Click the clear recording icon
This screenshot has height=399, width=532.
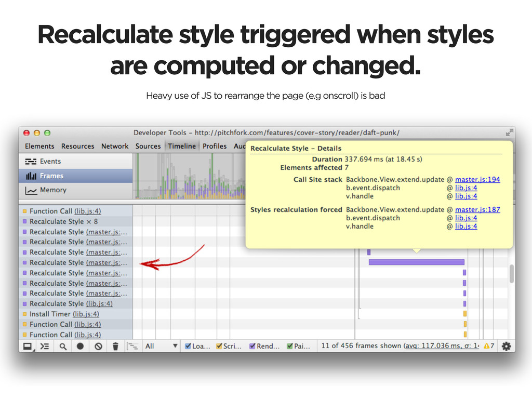click(x=98, y=346)
